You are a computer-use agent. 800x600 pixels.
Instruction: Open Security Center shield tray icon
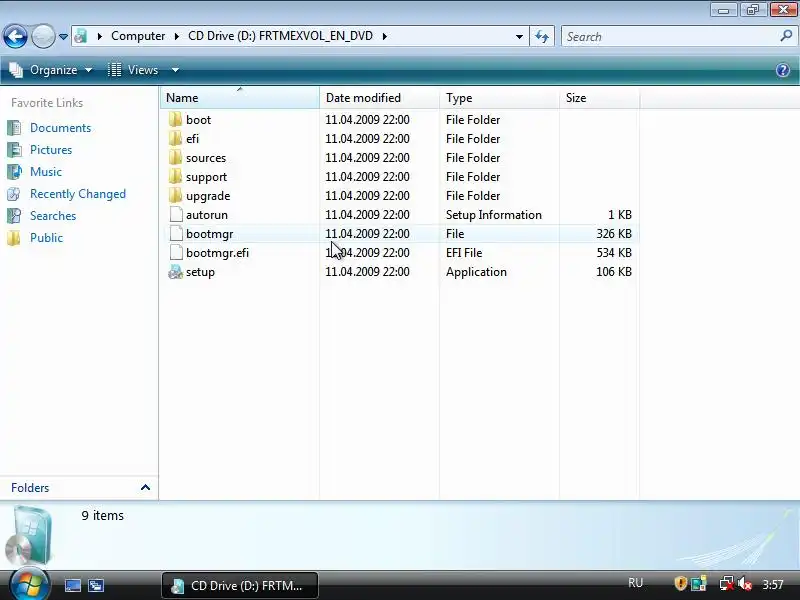click(x=680, y=583)
